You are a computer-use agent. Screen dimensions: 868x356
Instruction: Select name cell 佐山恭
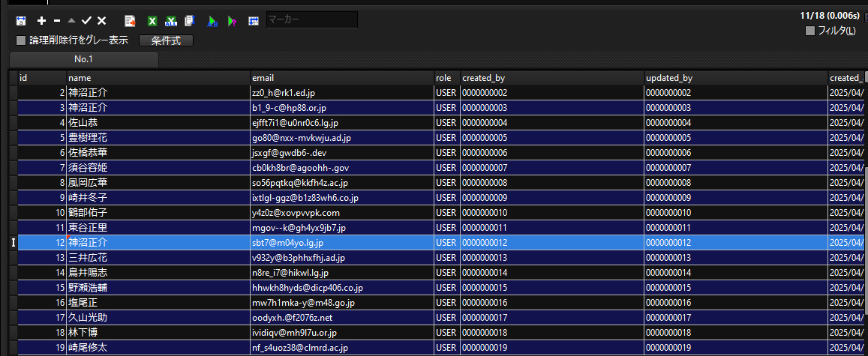pyautogui.click(x=158, y=123)
